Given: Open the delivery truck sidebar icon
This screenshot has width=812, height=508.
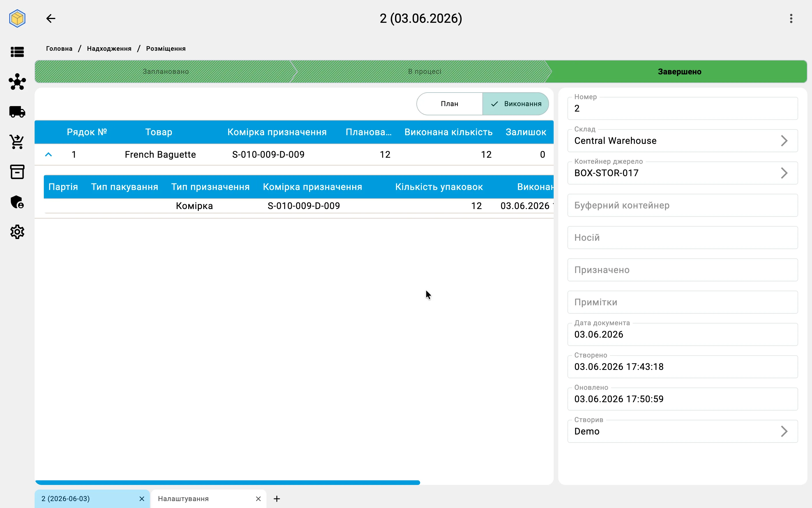Looking at the screenshot, I should point(17,112).
